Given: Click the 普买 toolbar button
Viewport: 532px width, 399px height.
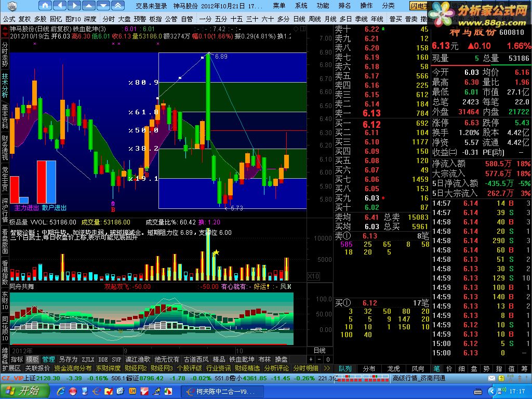Looking at the screenshot, I should [x=395, y=19].
